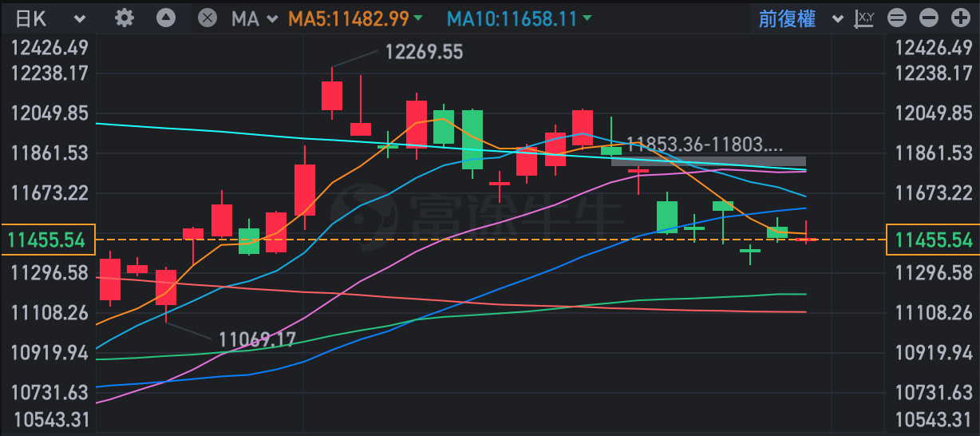
Task: Click the first minus zoom icon
Action: [897, 18]
